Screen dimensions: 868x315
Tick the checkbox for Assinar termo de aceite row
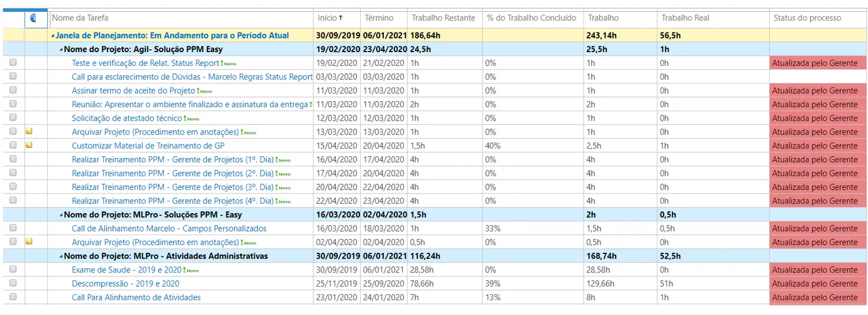(13, 90)
